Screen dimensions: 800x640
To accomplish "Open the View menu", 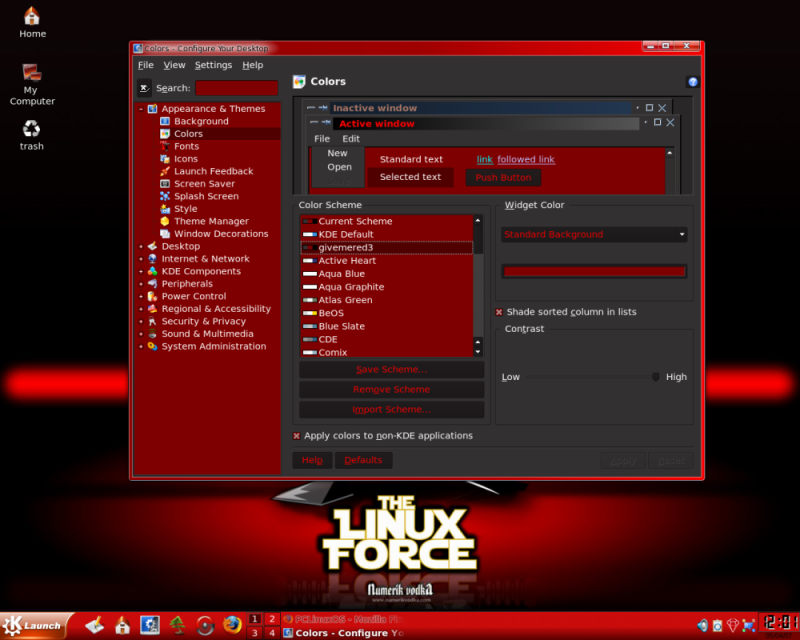I will tap(174, 65).
